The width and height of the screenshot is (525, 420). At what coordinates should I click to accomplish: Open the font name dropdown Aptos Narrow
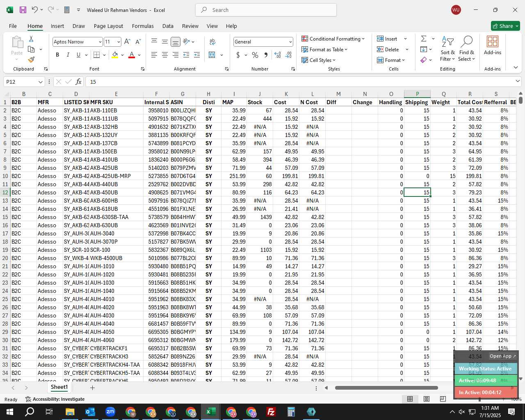pos(100,42)
